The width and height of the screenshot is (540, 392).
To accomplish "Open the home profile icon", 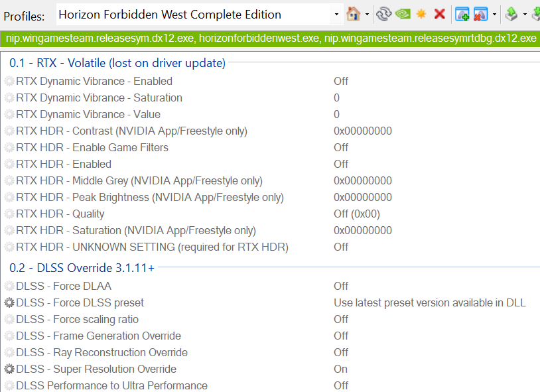I will pos(353,14).
